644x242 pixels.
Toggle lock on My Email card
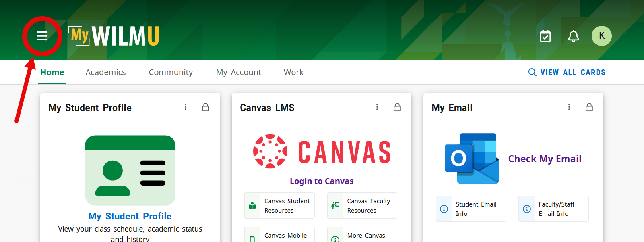(589, 107)
